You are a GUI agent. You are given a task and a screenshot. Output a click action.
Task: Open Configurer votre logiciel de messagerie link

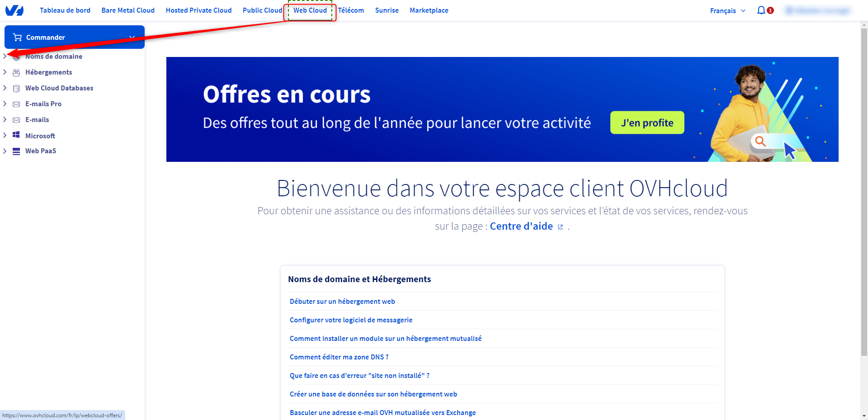351,320
